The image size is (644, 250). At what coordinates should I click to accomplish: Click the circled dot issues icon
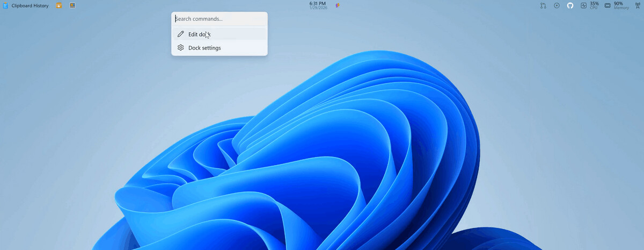point(557,5)
